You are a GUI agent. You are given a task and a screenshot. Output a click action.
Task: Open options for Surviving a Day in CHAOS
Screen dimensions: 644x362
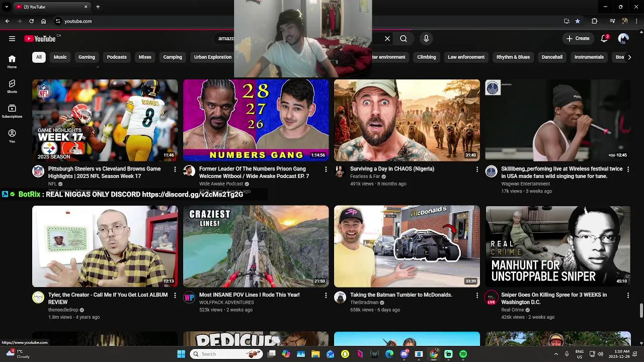tap(477, 169)
